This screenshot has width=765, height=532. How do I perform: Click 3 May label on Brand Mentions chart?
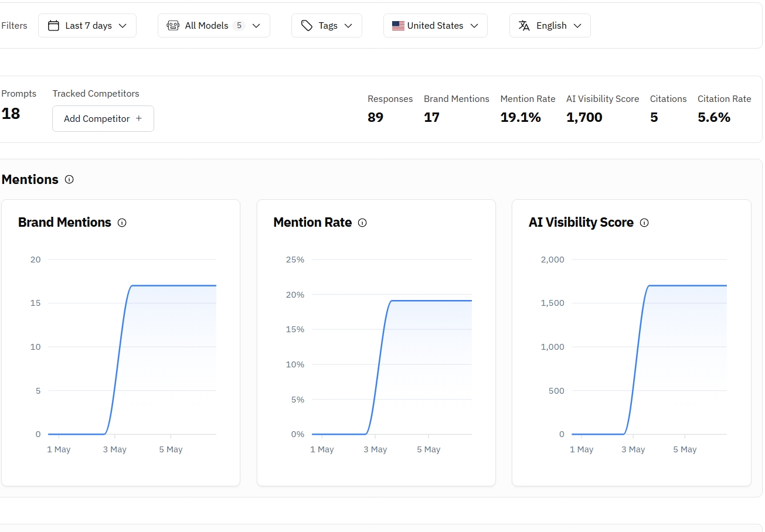click(x=114, y=449)
